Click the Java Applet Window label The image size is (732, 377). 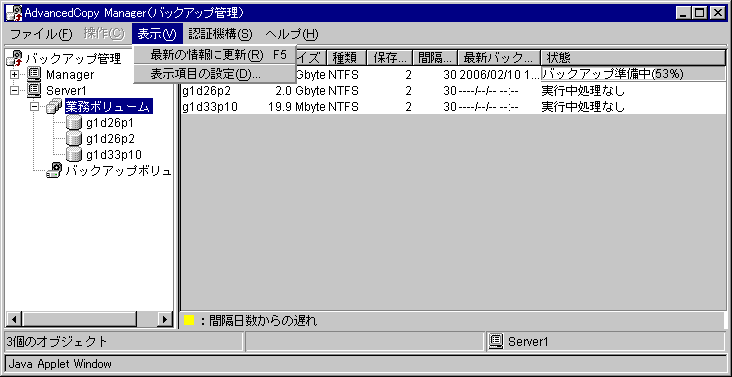coord(60,364)
